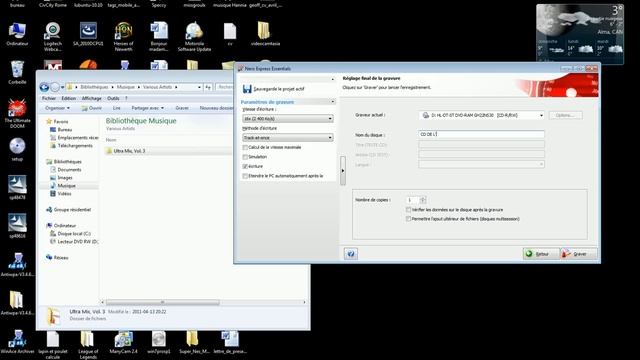Open the Ordinateur desktop icon
The height and width of the screenshot is (360, 640).
tap(17, 33)
